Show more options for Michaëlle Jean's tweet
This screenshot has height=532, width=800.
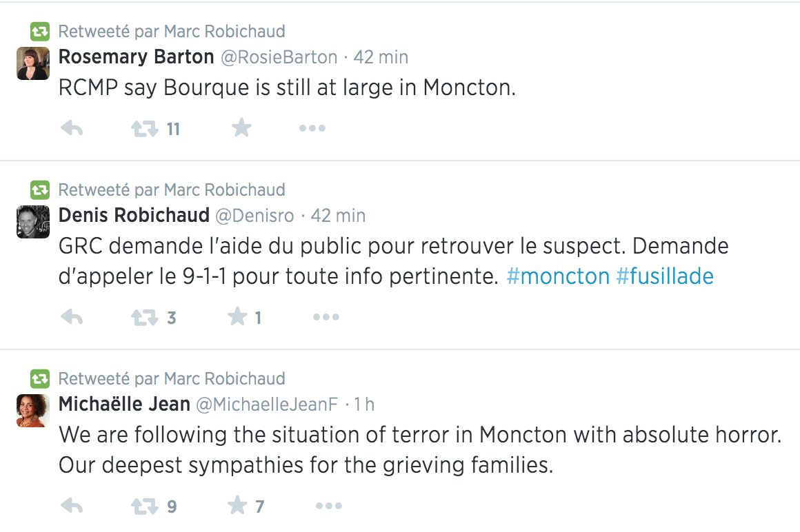328,507
